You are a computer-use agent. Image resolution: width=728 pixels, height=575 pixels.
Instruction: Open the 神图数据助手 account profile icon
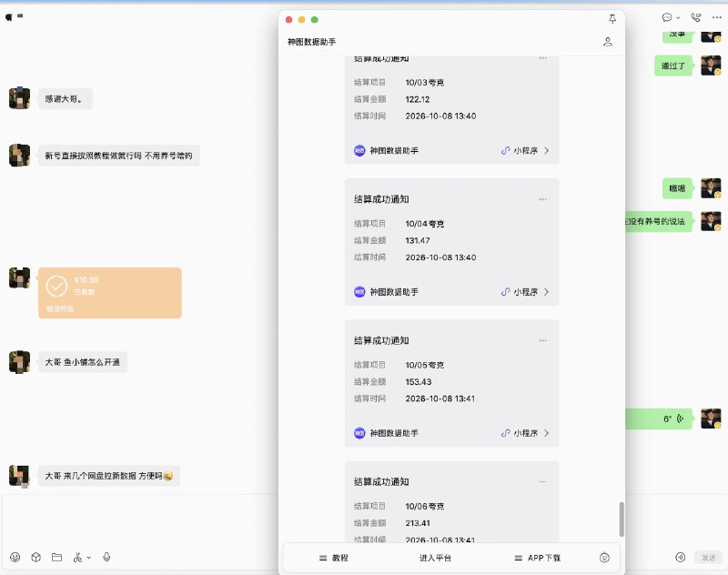608,42
